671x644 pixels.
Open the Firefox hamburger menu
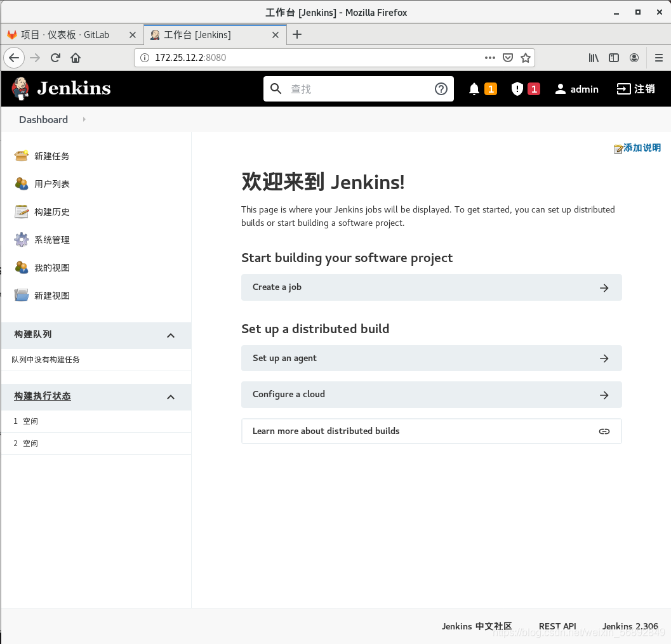pos(659,58)
